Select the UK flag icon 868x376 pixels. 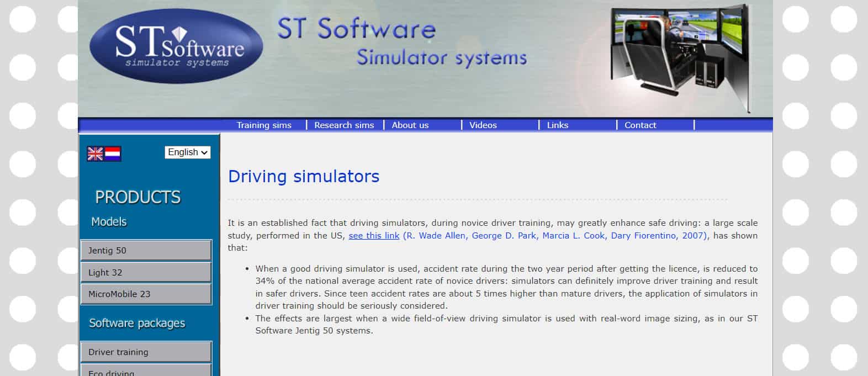(x=96, y=153)
